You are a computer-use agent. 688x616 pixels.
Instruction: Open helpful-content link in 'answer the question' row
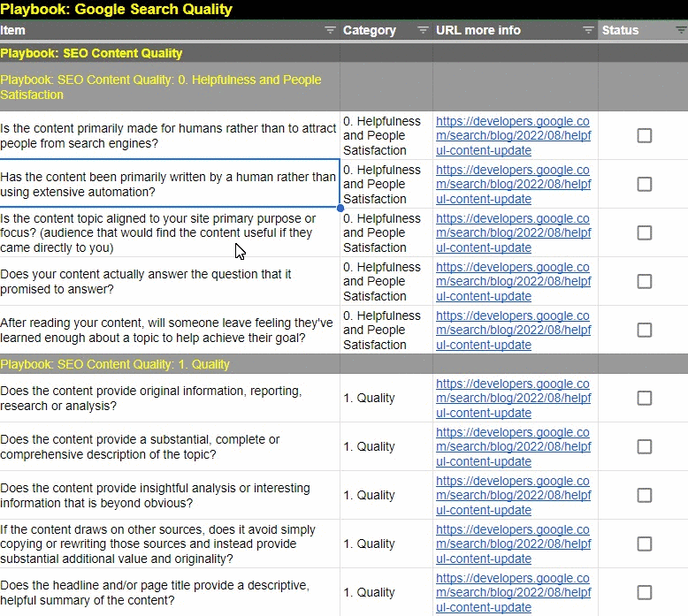(514, 281)
